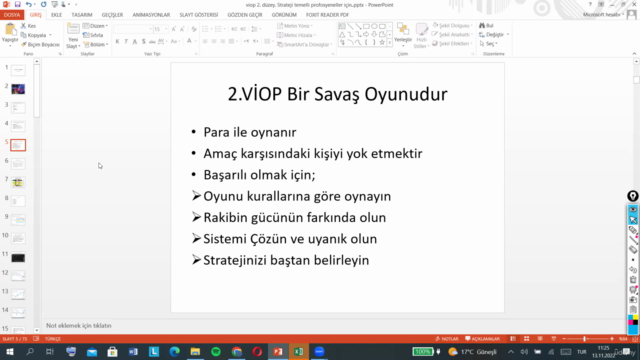Toggle text shadow S button
The image size is (640, 360).
coord(143,42)
